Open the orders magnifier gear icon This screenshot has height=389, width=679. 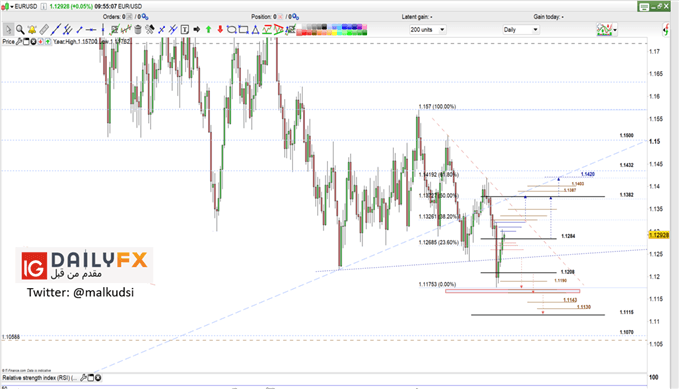point(145,17)
